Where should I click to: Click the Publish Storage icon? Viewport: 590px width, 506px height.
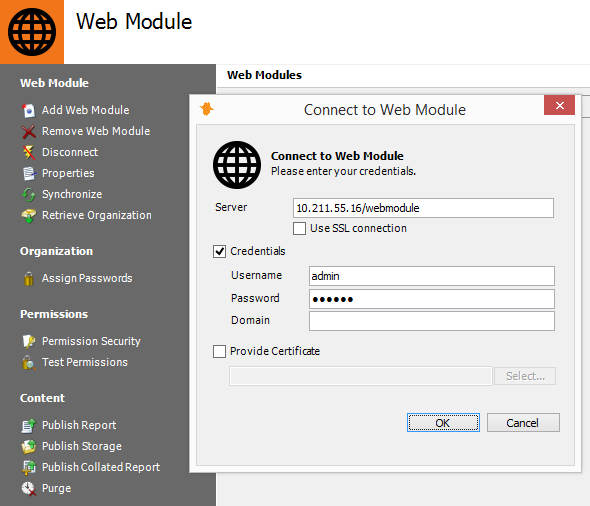[x=29, y=447]
